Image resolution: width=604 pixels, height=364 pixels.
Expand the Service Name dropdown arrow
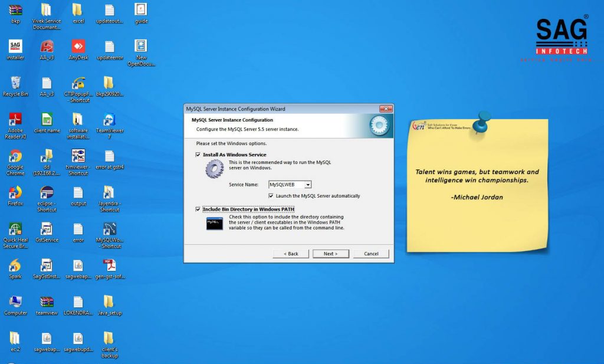pyautogui.click(x=308, y=185)
